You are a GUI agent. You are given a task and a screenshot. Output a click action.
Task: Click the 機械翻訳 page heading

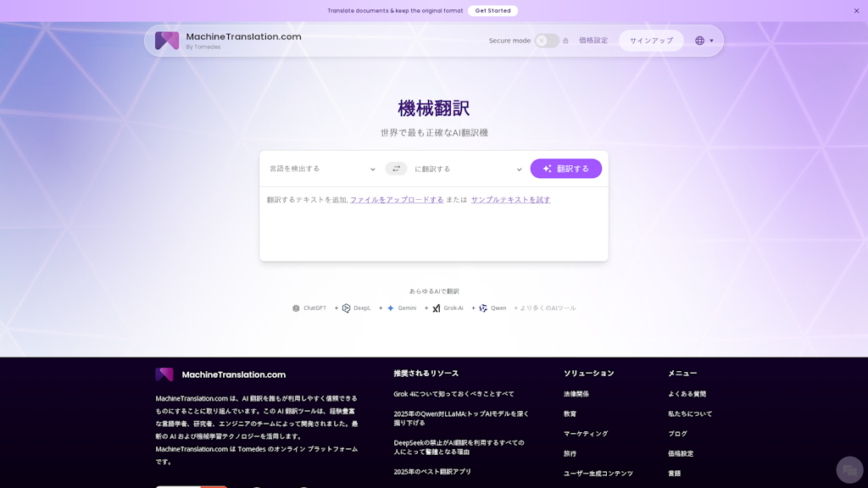[x=433, y=108]
